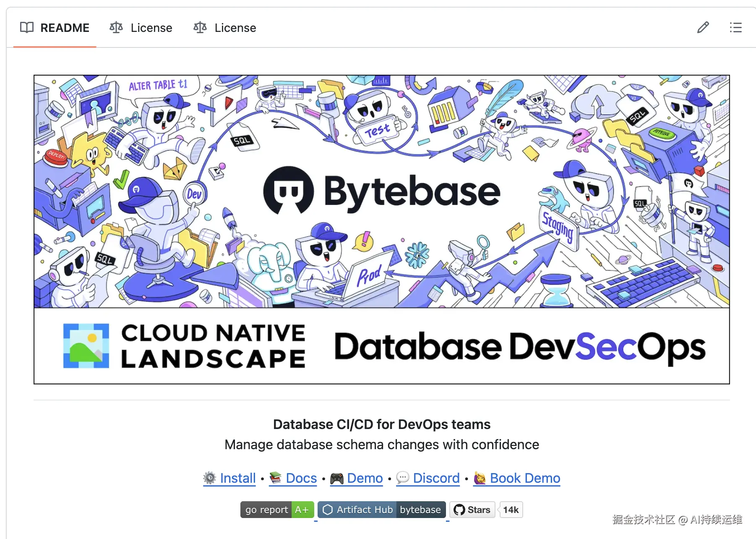The height and width of the screenshot is (539, 756).
Task: Click the books icon beside Docs
Action: (x=276, y=478)
